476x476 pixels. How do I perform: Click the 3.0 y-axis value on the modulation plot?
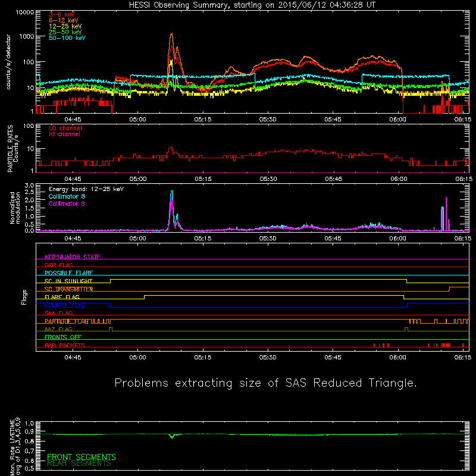(x=29, y=186)
